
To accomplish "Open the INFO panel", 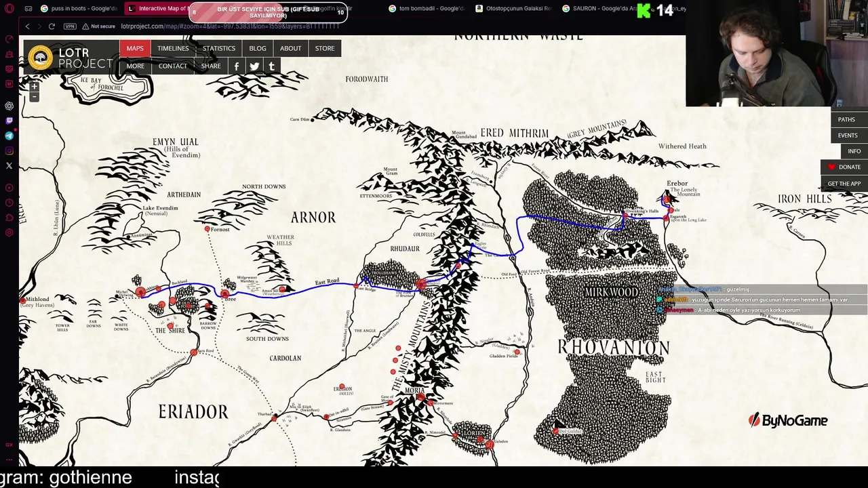I will [854, 151].
